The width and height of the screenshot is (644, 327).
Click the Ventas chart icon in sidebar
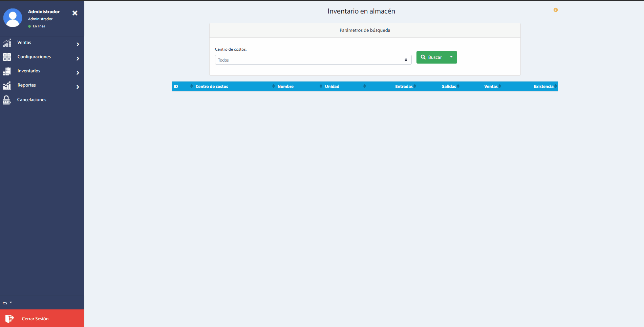tap(7, 43)
